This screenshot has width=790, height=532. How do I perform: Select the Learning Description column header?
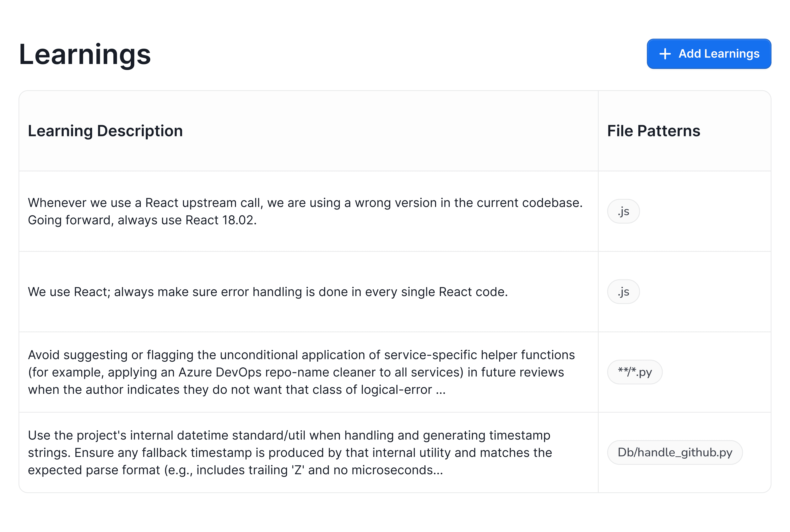[105, 131]
